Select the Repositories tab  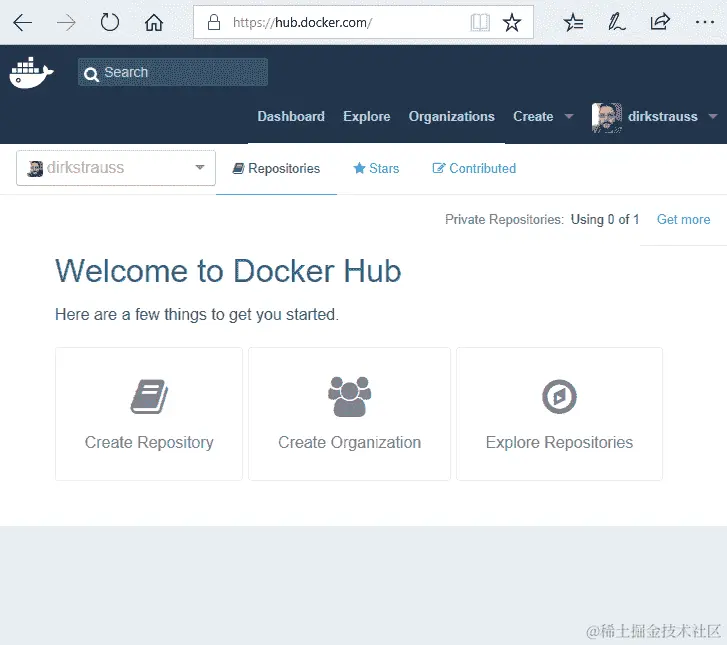(276, 168)
